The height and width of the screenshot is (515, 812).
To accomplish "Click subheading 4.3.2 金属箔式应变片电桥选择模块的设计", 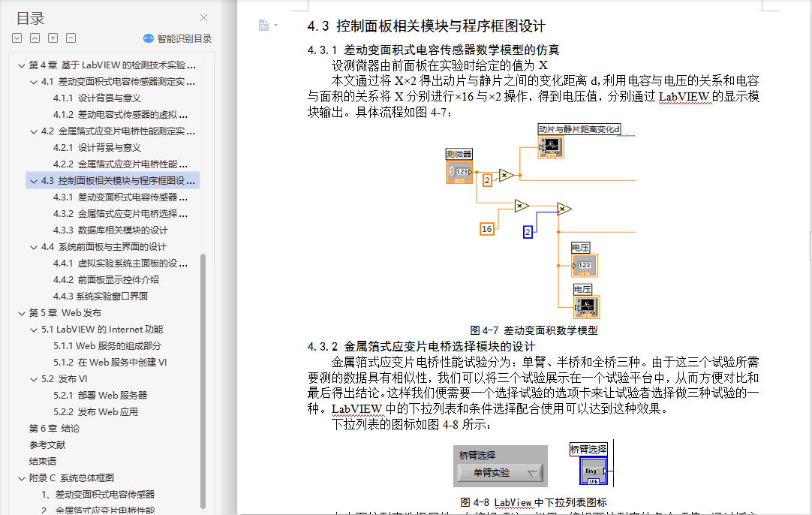I will 422,347.
